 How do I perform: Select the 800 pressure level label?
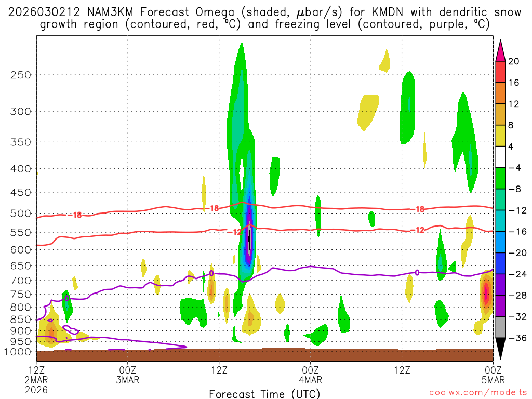(x=21, y=308)
